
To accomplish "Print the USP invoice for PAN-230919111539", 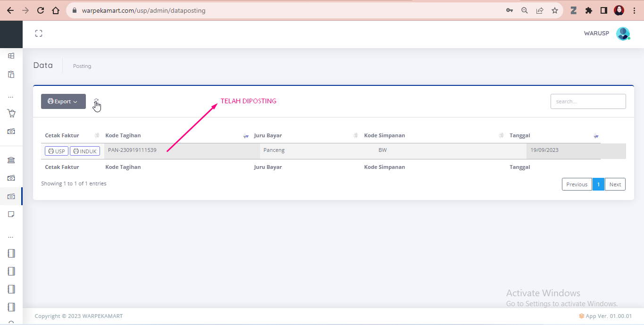I will pos(57,151).
